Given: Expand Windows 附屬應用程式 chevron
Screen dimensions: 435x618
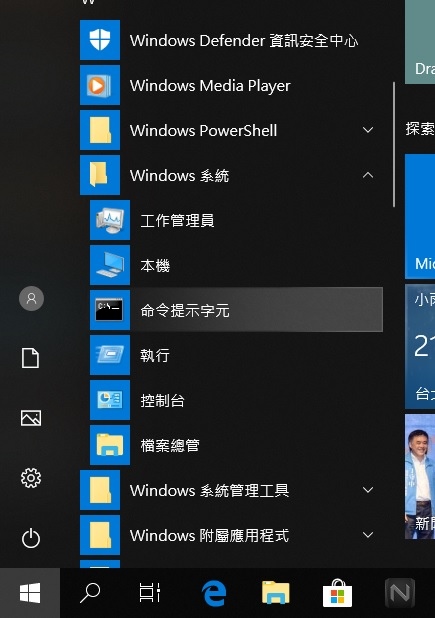Looking at the screenshot, I should click(x=368, y=535).
